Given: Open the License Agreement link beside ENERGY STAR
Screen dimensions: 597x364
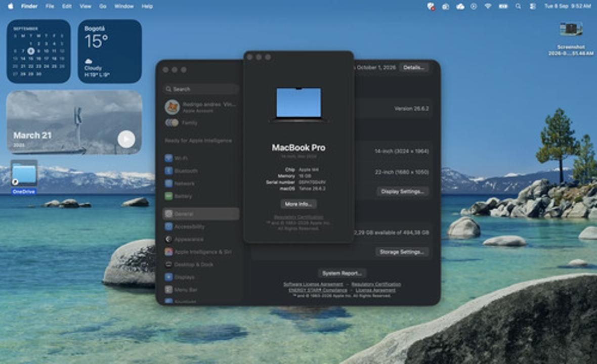Looking at the screenshot, I should coord(375,290).
